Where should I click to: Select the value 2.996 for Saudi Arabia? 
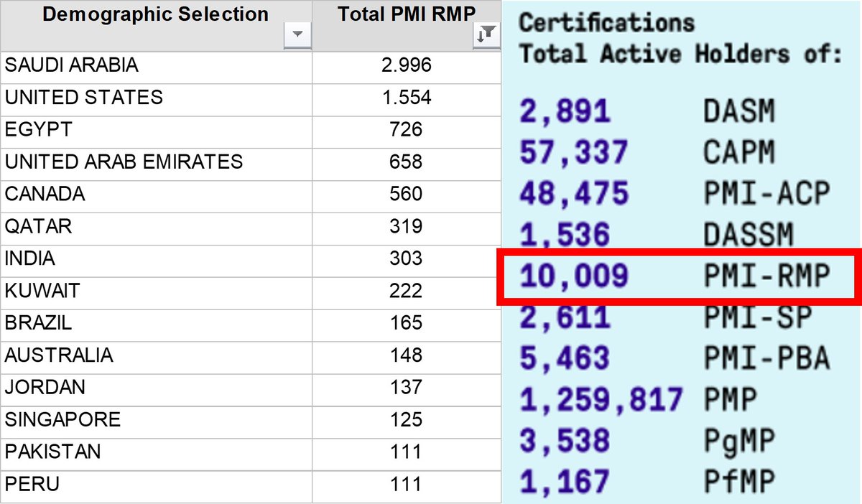click(x=406, y=67)
